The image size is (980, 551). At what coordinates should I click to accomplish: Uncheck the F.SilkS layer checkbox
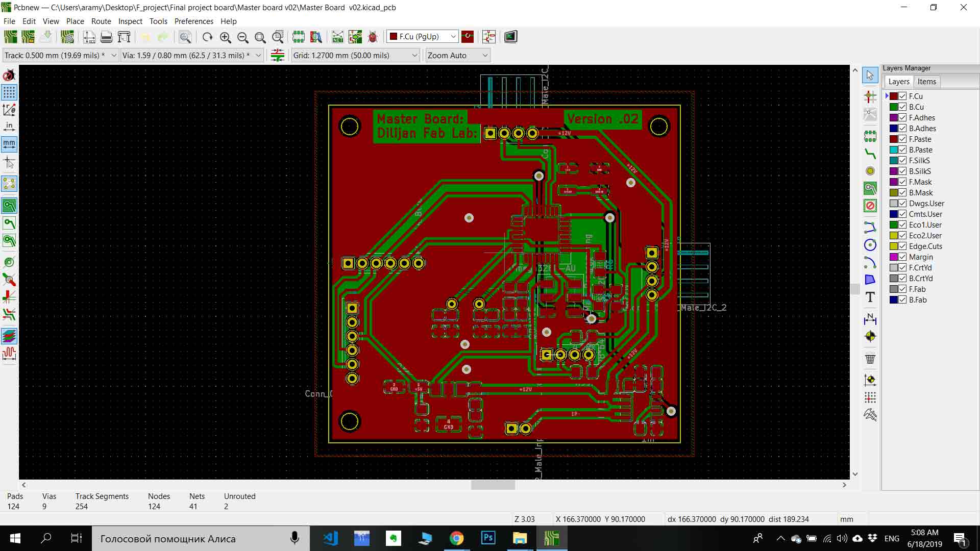pyautogui.click(x=902, y=161)
